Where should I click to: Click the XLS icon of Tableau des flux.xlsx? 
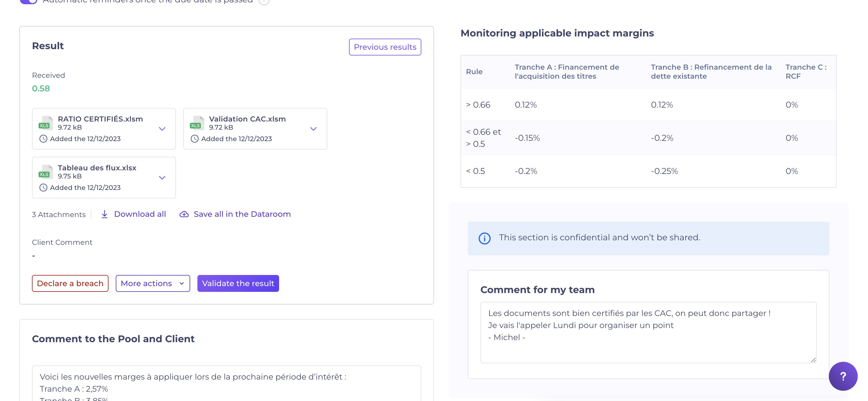click(x=46, y=172)
